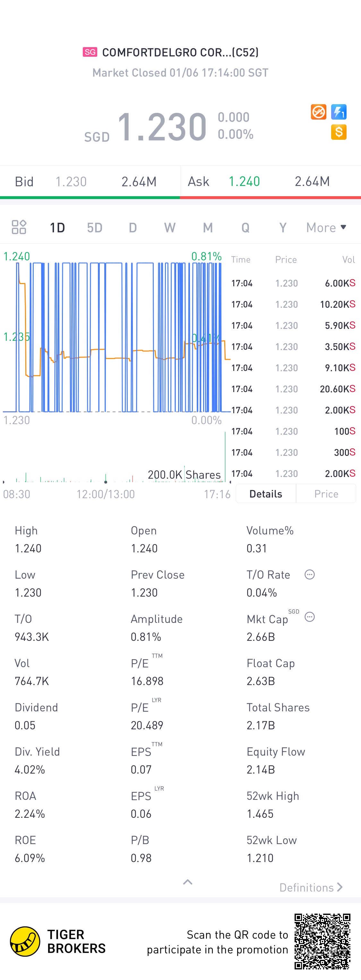Viewport: 361px width, 980px height.
Task: Select the 6.00K trade tick row
Action: click(293, 283)
